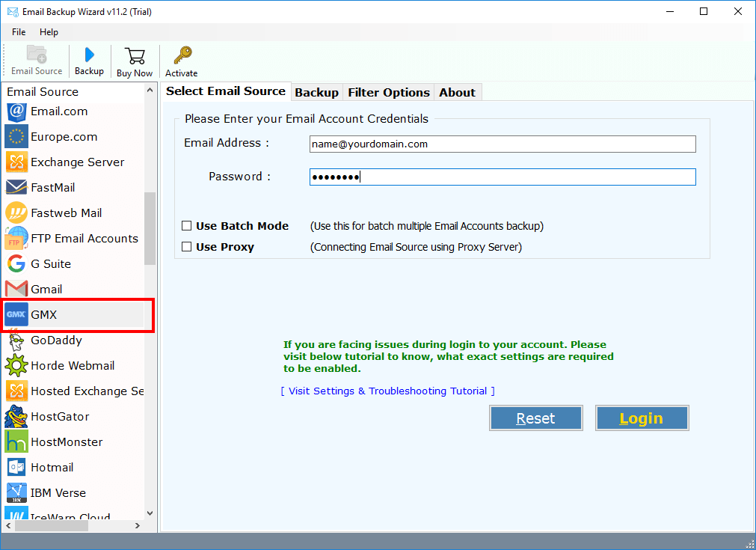Select 'FTP Email Accounts' list text
Screen dimensions: 756x550
click(84, 238)
